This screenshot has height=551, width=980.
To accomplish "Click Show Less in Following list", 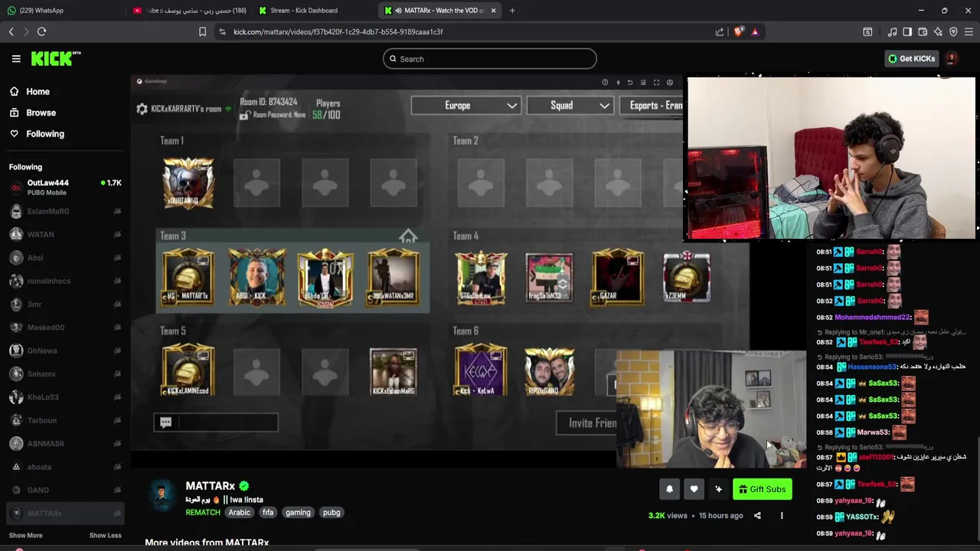I will 105,535.
